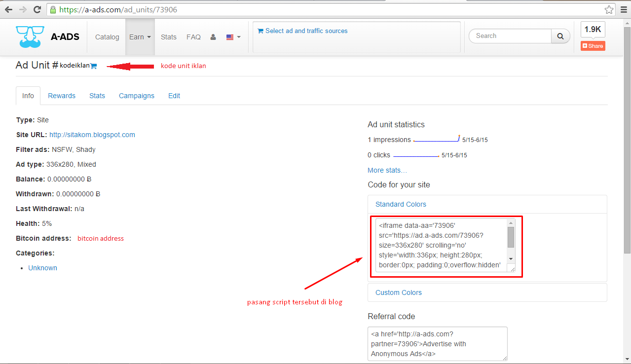
Task: Go forward with browser forward arrow
Action: pyautogui.click(x=23, y=9)
